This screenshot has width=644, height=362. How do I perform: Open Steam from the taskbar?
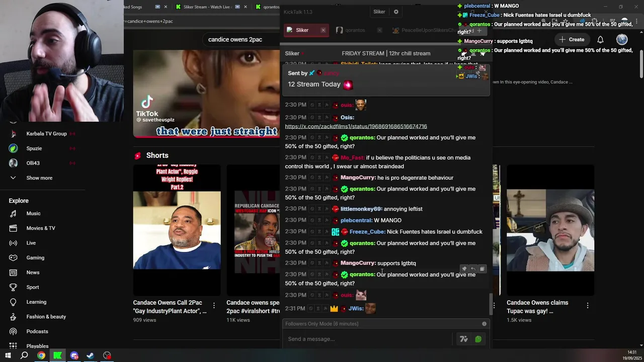91,355
